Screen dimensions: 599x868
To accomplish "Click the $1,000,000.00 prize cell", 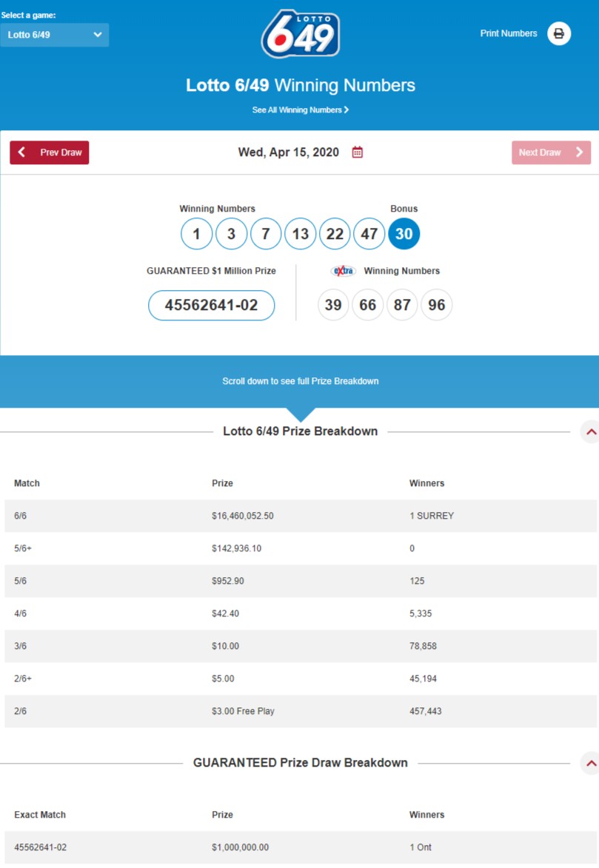I will click(240, 847).
